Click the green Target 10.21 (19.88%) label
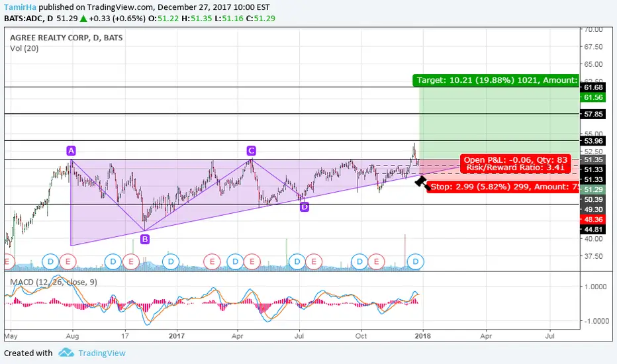617x364 pixels. click(x=496, y=80)
